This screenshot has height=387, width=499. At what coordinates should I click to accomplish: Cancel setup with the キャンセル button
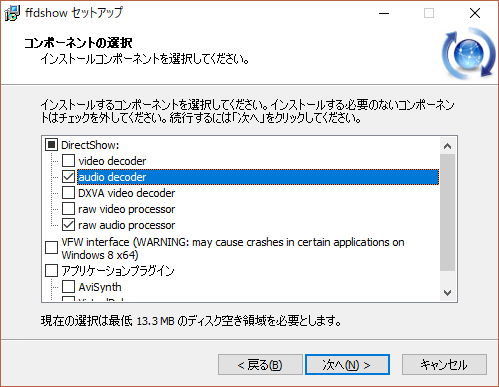coord(444,365)
